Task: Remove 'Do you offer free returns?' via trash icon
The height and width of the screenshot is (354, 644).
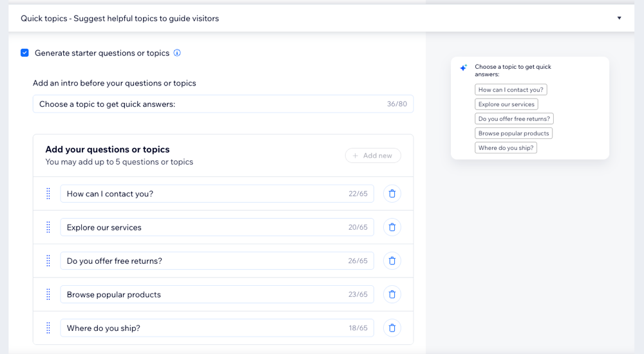Action: [x=392, y=261]
